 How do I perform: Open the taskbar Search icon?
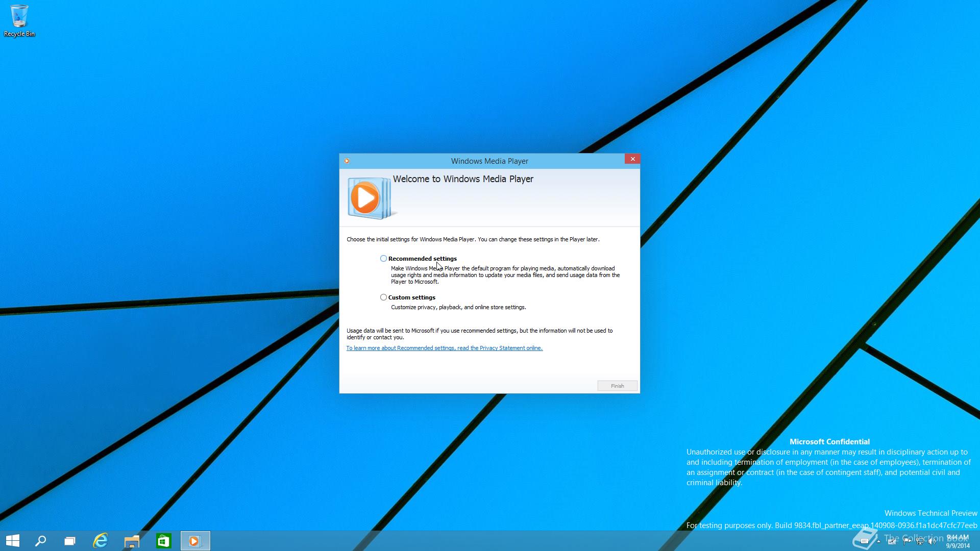[x=40, y=541]
